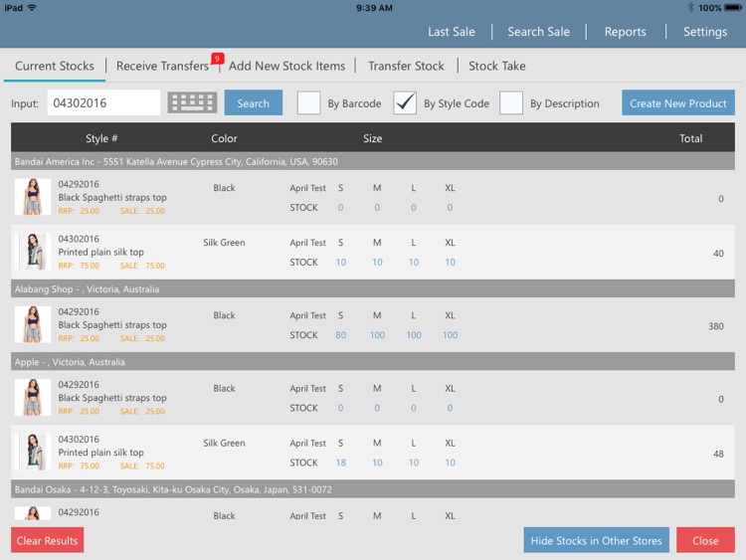Image resolution: width=746 pixels, height=560 pixels.
Task: Open the Receive Transfers tab
Action: 163,66
